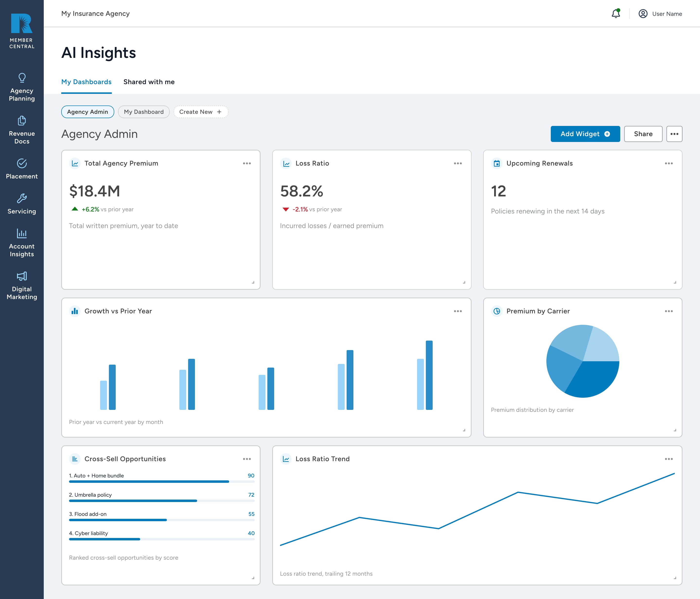Image resolution: width=700 pixels, height=599 pixels.
Task: Open Total Agency Premium options menu
Action: click(x=247, y=164)
